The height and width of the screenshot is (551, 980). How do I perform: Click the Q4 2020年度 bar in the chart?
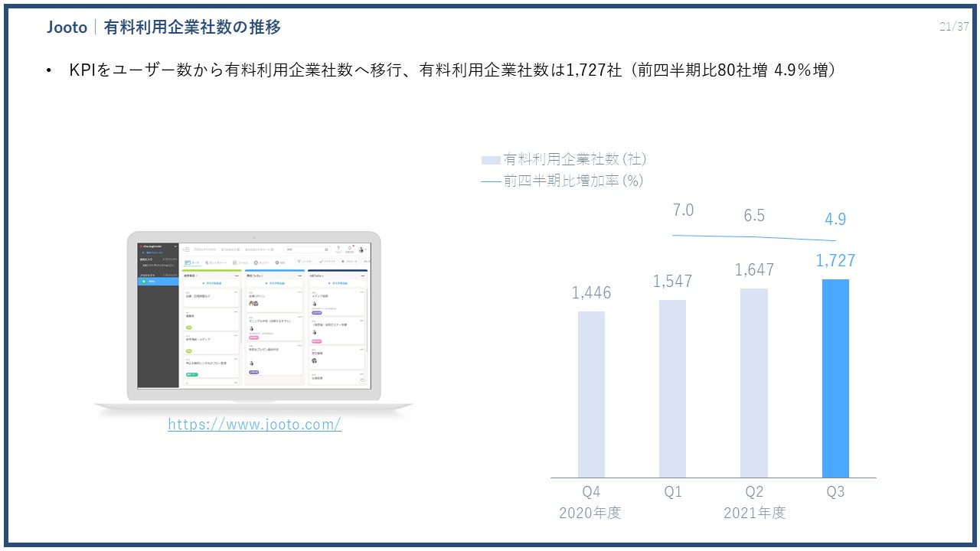click(x=591, y=395)
